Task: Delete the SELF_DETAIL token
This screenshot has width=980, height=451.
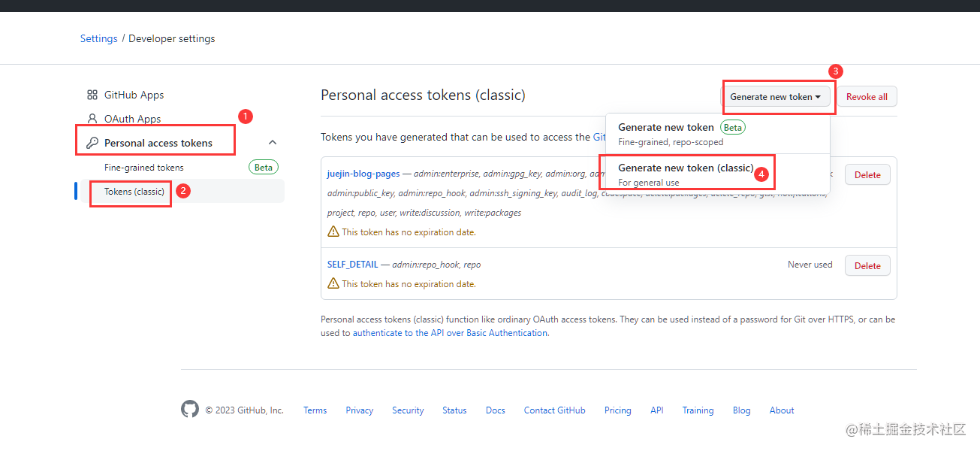Action: click(x=867, y=265)
